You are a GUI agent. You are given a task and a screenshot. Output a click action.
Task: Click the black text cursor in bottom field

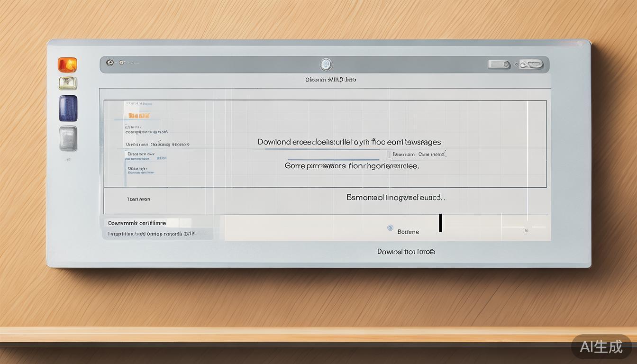click(x=440, y=223)
